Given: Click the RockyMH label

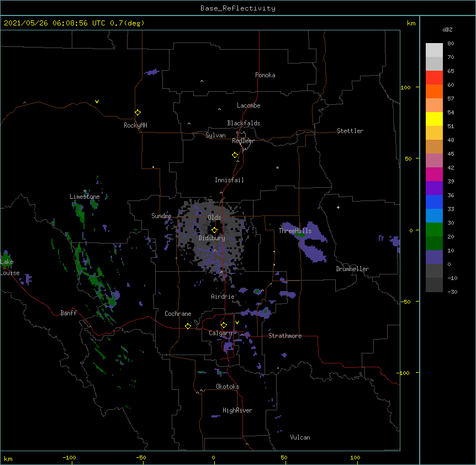Looking at the screenshot, I should (x=135, y=125).
